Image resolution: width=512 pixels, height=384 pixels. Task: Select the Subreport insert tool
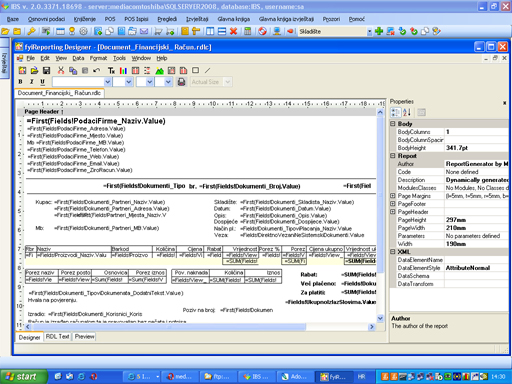click(x=183, y=70)
